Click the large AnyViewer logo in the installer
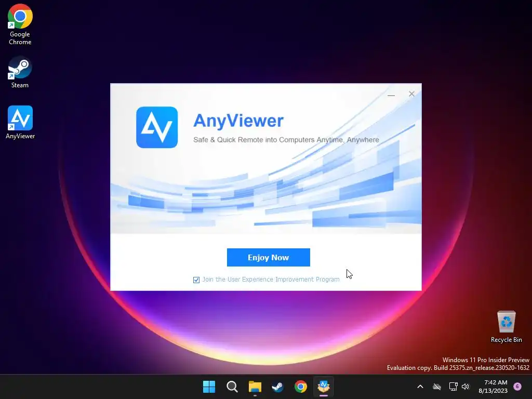 [x=157, y=127]
